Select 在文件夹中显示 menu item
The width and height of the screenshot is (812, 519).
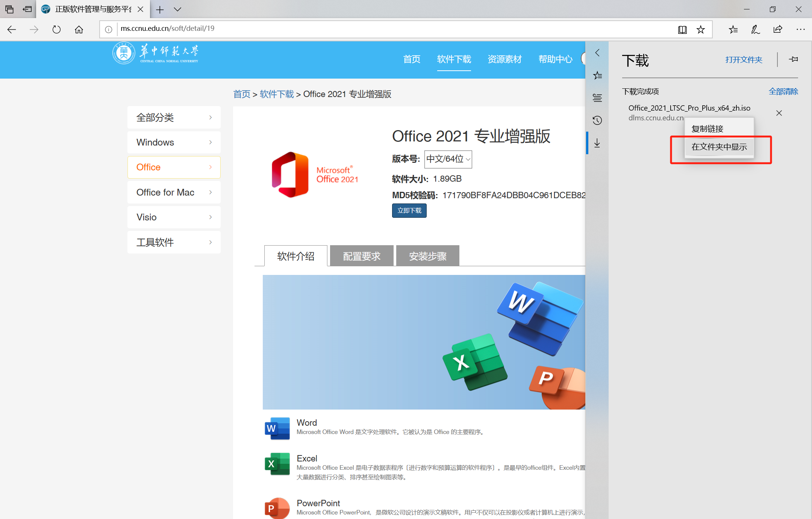click(x=719, y=147)
